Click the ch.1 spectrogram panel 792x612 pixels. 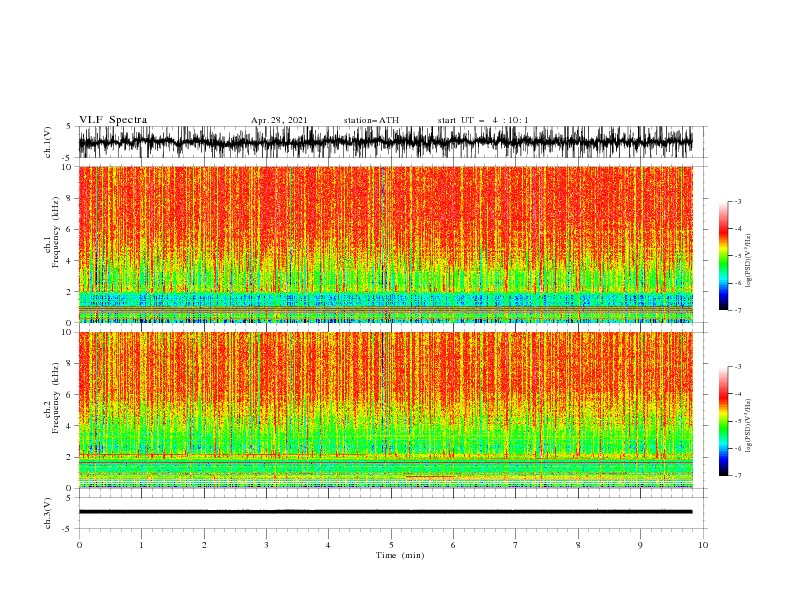[385, 244]
